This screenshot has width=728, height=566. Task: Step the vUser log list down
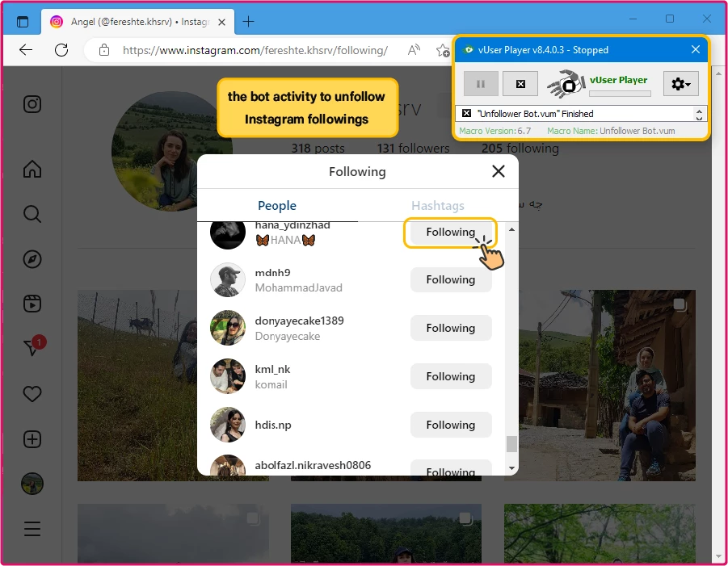pos(699,118)
